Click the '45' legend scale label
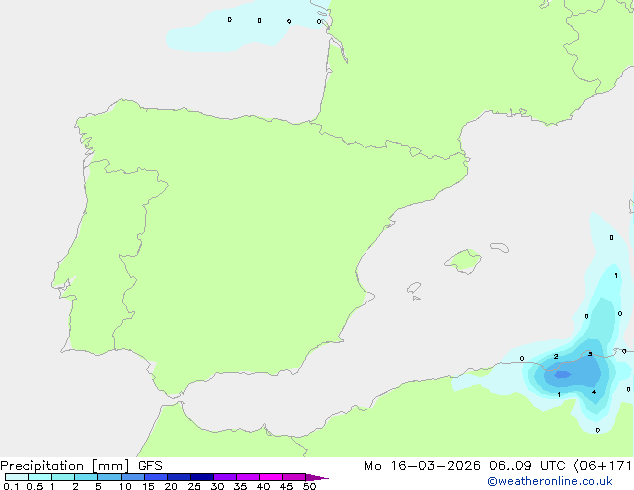Screen dimensions: 634x490 (286, 486)
